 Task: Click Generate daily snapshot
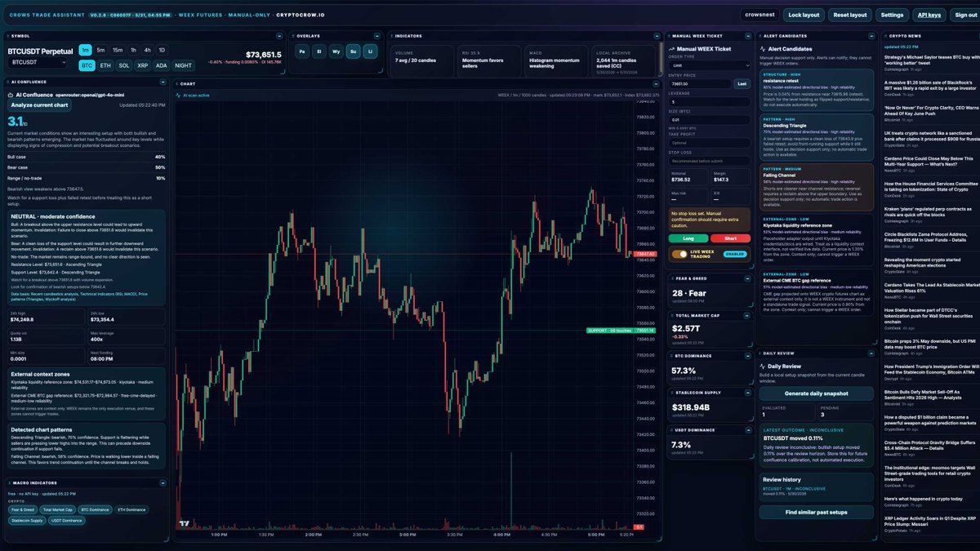(x=816, y=393)
